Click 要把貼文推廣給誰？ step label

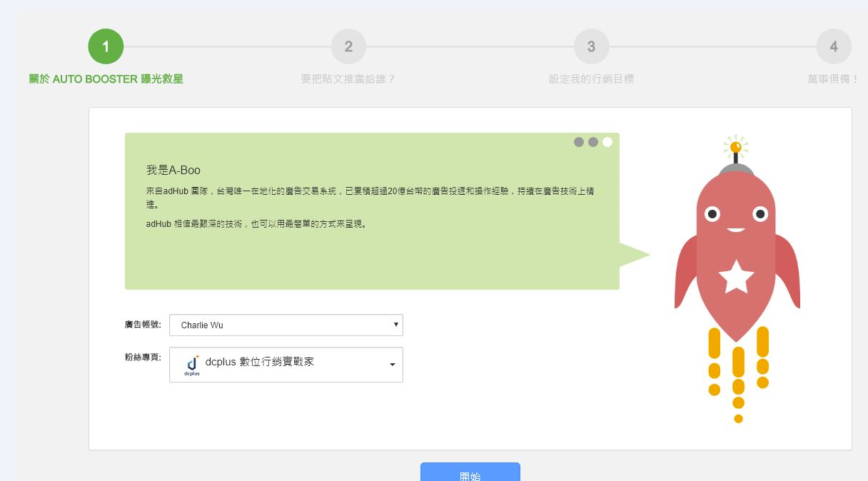tap(348, 79)
